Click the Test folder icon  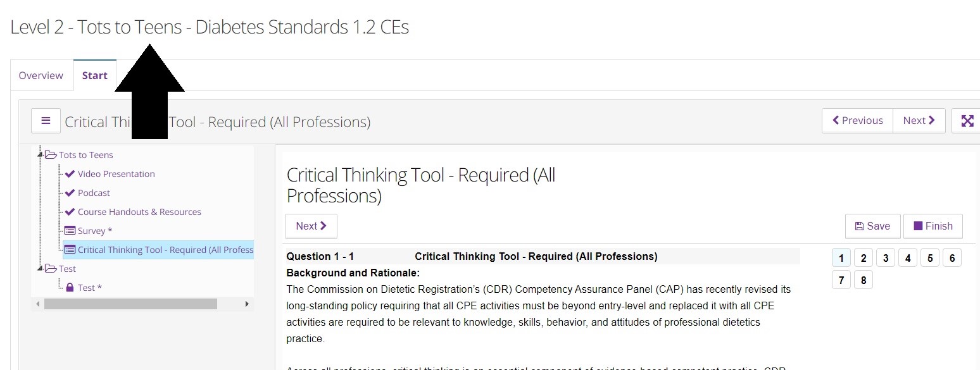[51, 269]
